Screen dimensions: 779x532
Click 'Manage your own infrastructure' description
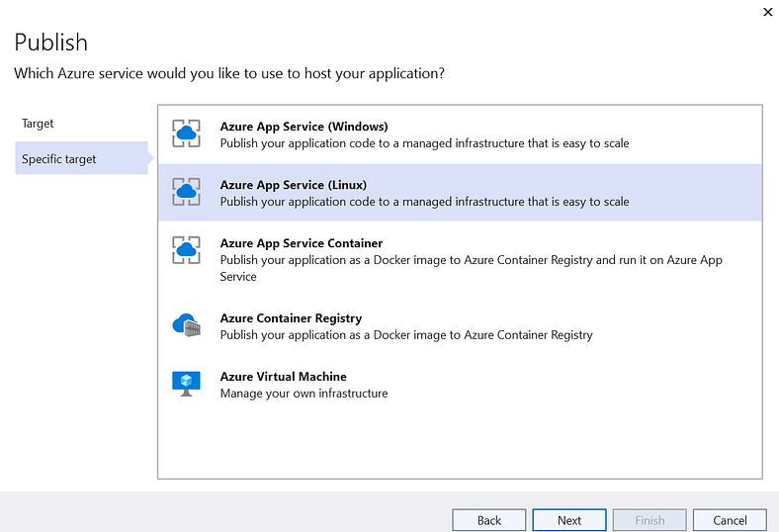point(303,394)
